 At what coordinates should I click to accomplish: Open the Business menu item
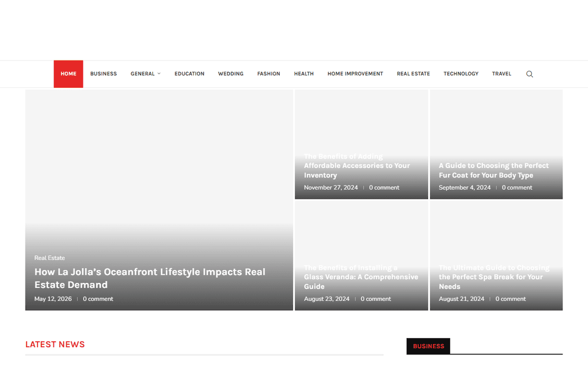(x=103, y=74)
